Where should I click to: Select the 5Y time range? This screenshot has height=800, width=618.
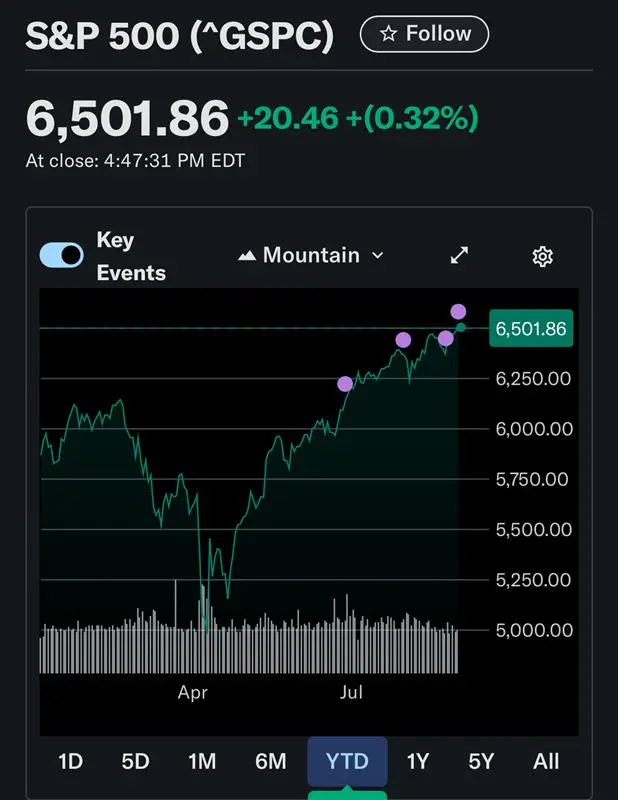[x=481, y=761]
